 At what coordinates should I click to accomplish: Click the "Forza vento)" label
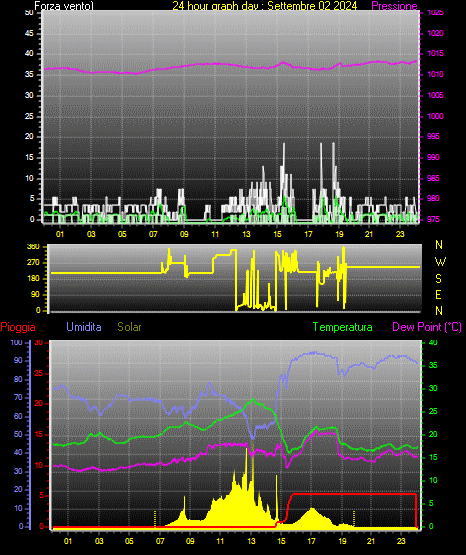point(64,6)
